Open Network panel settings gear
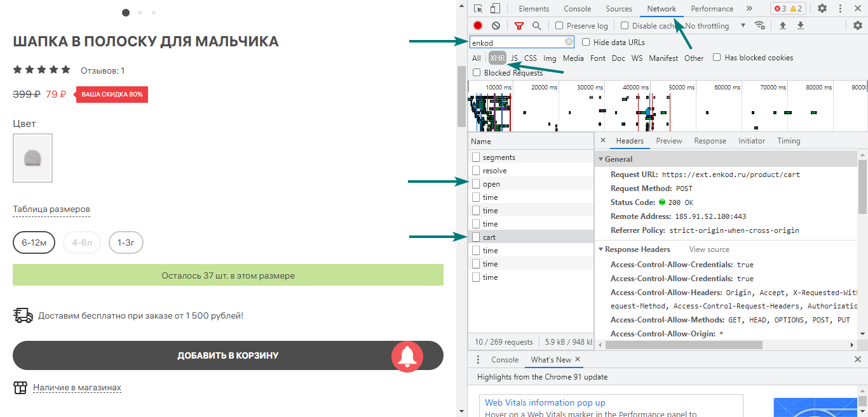The height and width of the screenshot is (417, 868). pos(857,25)
